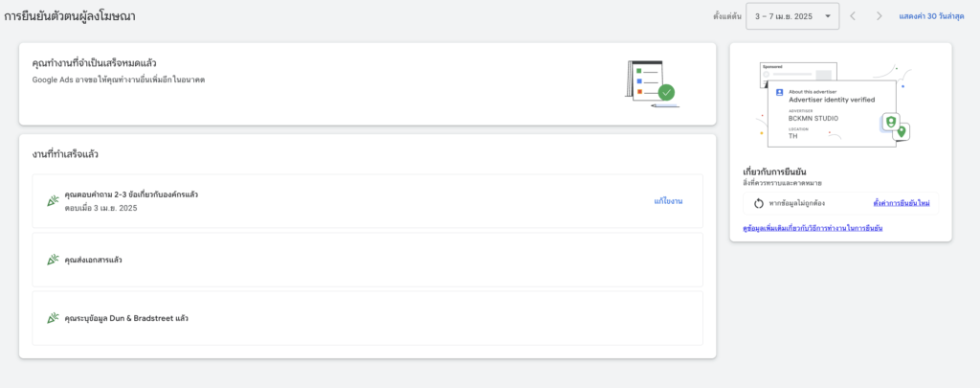Click the checklist illustration with green checkmark
Viewport: 980px width, 388px height.
(652, 82)
